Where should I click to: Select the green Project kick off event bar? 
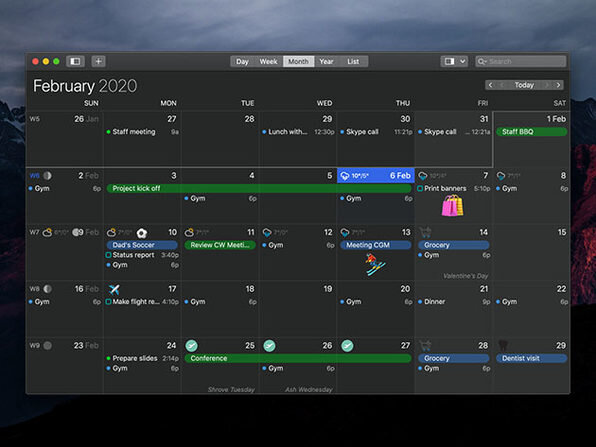tap(259, 189)
